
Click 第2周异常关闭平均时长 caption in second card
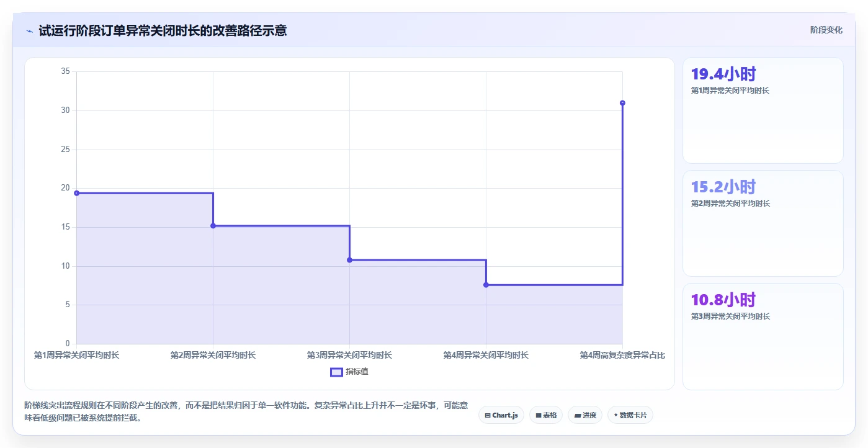click(730, 204)
